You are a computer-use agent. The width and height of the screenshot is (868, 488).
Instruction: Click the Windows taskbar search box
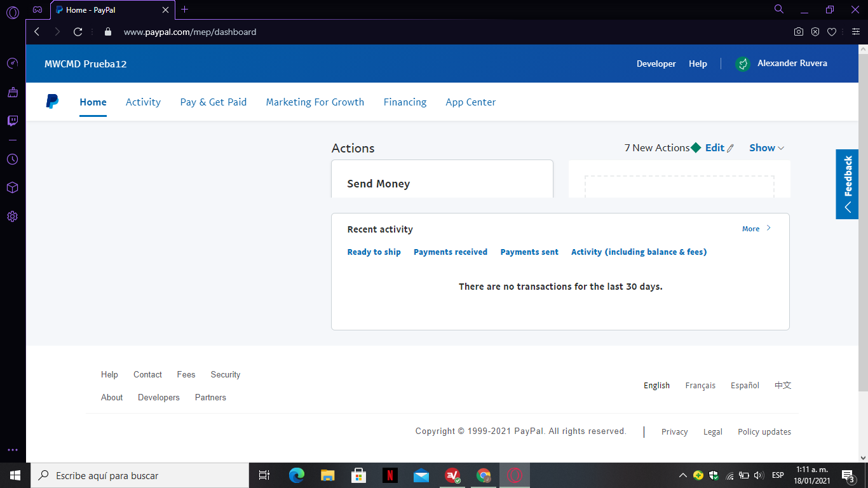click(140, 475)
